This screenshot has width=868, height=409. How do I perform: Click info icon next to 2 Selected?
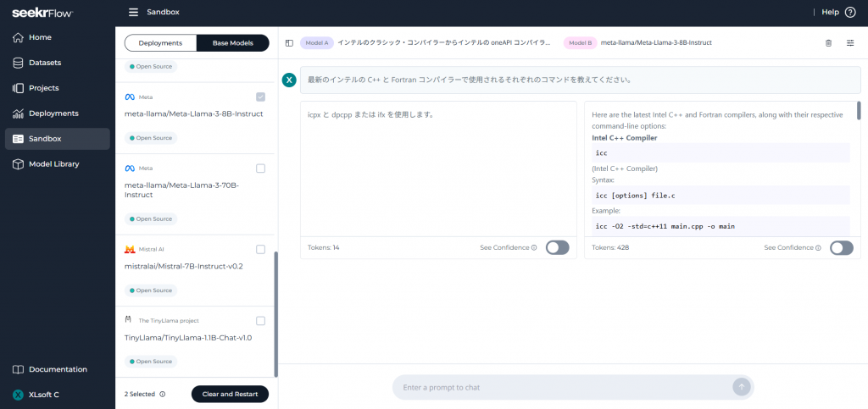coord(162,395)
